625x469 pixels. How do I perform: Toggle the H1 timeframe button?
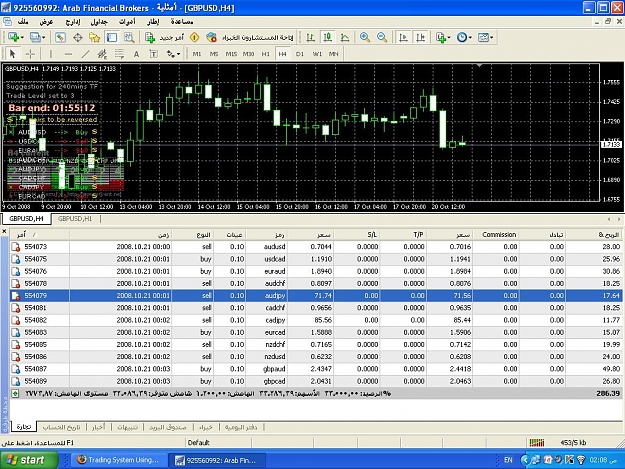pos(265,54)
